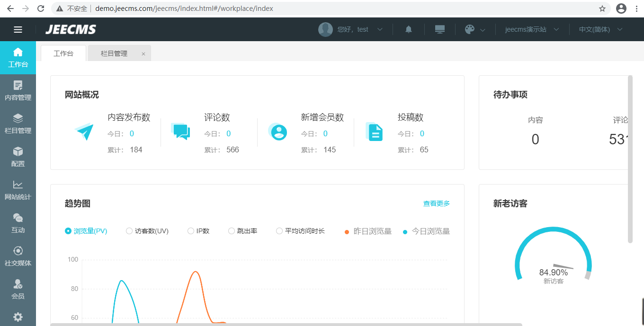Close the 栏目管理 tab
Screen dimensions: 644x326
(143, 54)
